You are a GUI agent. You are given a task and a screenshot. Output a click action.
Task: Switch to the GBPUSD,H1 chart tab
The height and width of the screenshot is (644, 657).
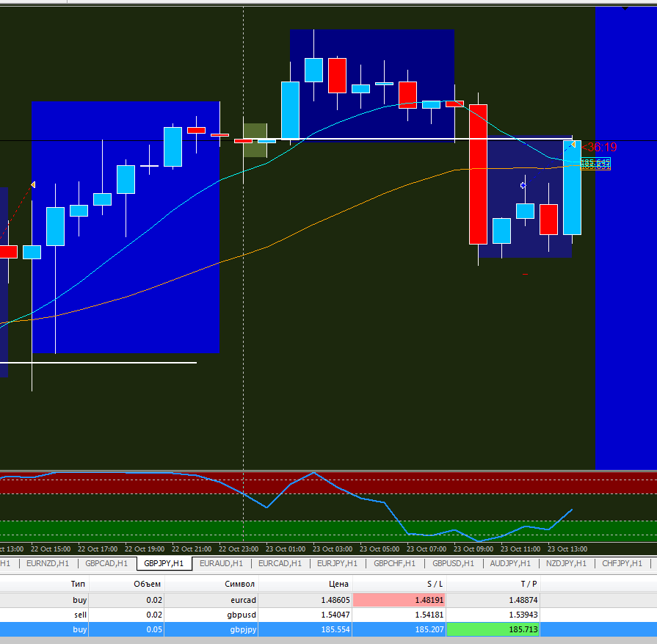coord(454,563)
